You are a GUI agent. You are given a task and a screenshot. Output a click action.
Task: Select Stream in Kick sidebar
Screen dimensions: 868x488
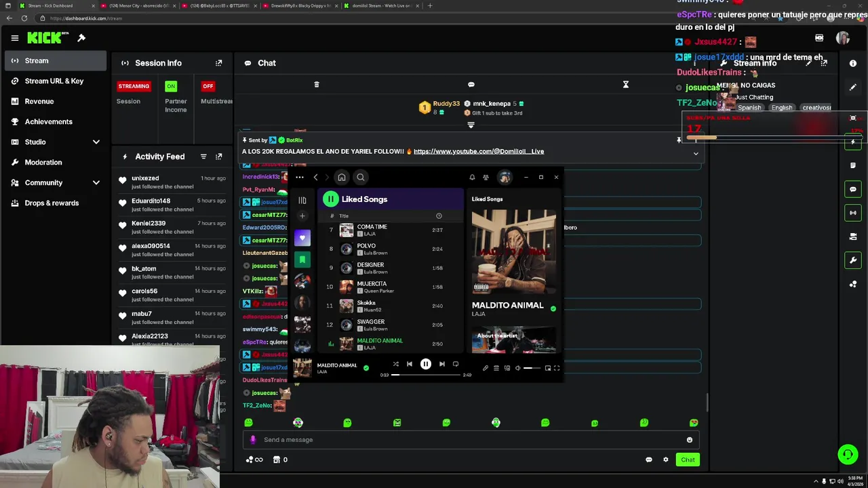pyautogui.click(x=56, y=60)
